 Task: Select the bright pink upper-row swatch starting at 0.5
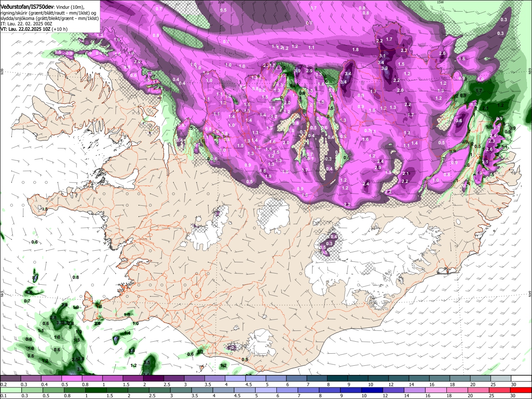tap(71, 379)
